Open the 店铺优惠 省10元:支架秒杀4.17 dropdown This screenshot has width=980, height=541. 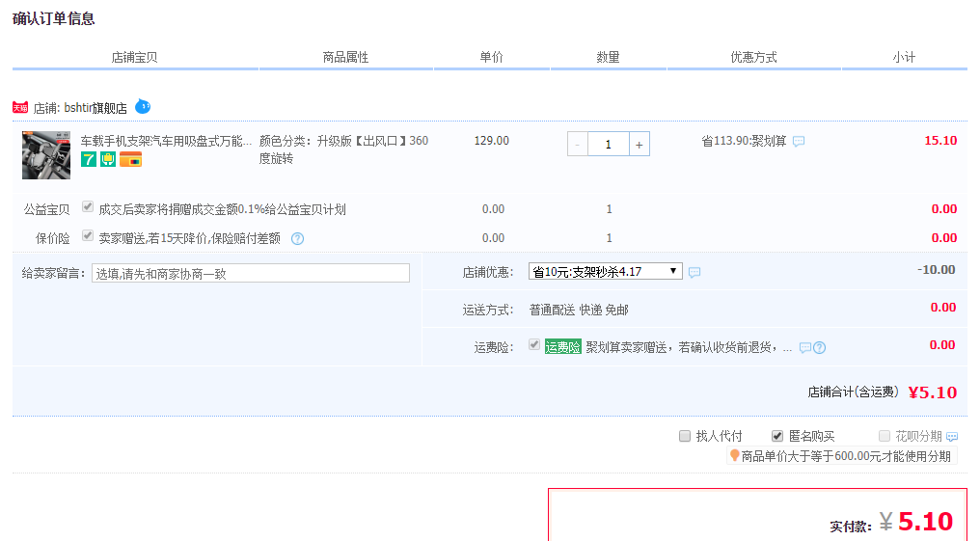(605, 271)
